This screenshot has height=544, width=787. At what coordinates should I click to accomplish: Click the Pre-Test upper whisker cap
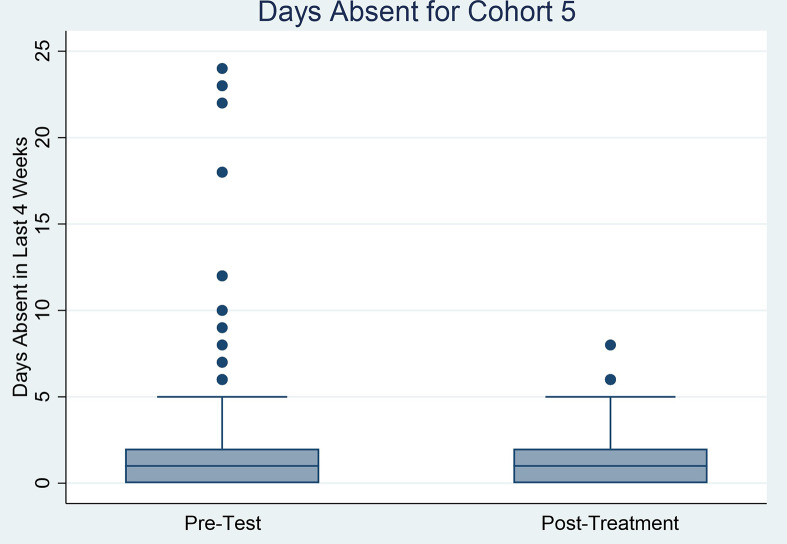click(x=222, y=397)
